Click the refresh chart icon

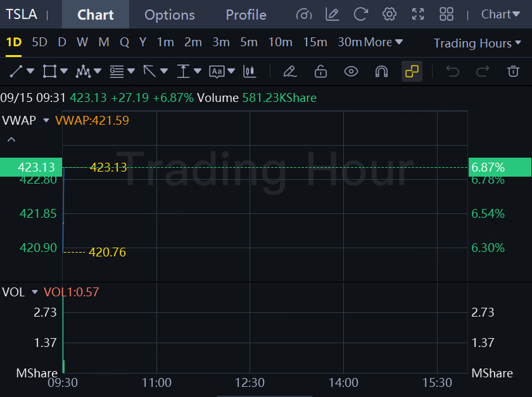pyautogui.click(x=360, y=15)
